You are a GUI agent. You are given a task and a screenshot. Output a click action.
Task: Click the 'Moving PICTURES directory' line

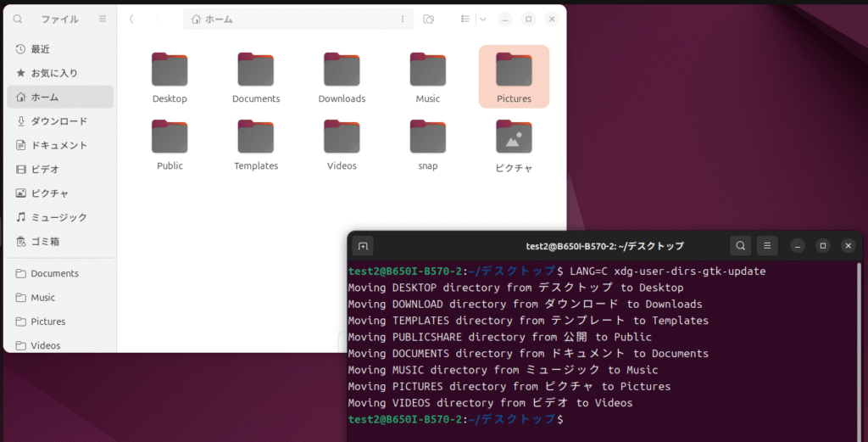tap(509, 387)
